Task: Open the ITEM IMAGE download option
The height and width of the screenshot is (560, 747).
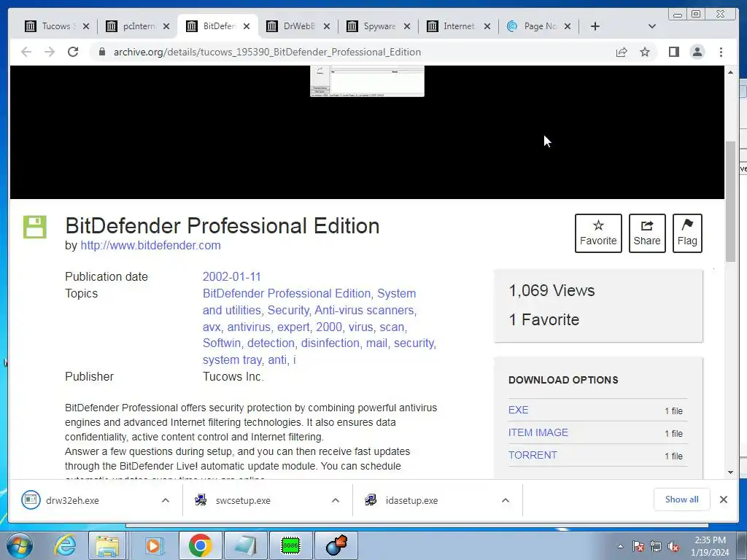Action: [x=538, y=432]
